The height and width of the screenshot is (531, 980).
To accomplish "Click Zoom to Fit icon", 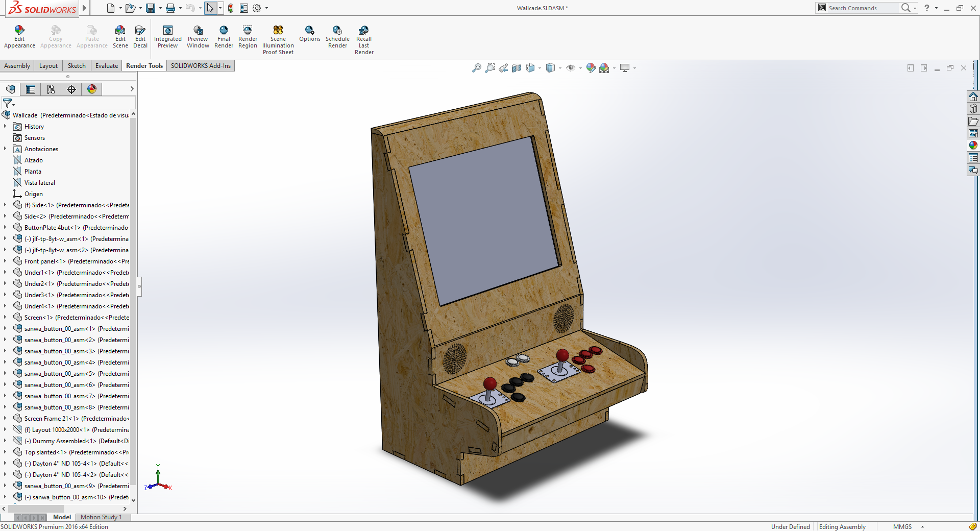I will tap(477, 68).
